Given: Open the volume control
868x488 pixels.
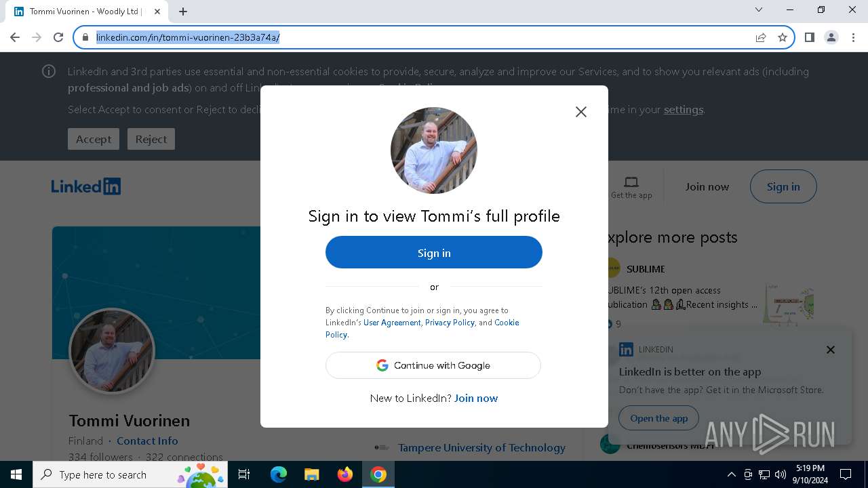Looking at the screenshot, I should [780, 474].
